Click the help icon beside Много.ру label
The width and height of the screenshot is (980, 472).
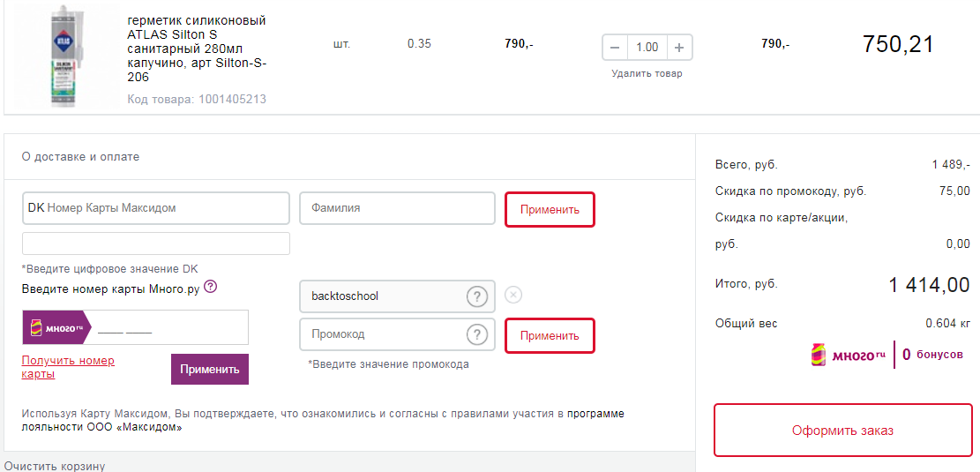pyautogui.click(x=210, y=287)
